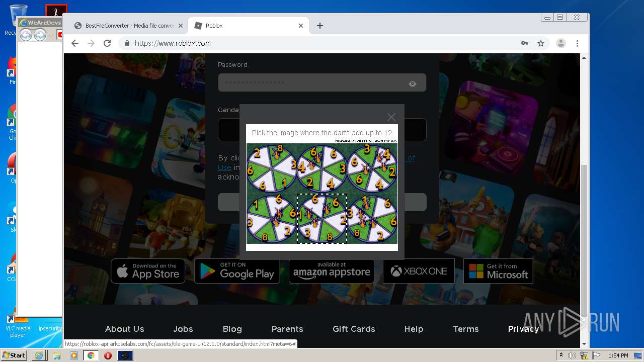Image resolution: width=644 pixels, height=362 pixels.
Task: Open Windows Explorer folder on taskbar
Action: click(x=57, y=355)
